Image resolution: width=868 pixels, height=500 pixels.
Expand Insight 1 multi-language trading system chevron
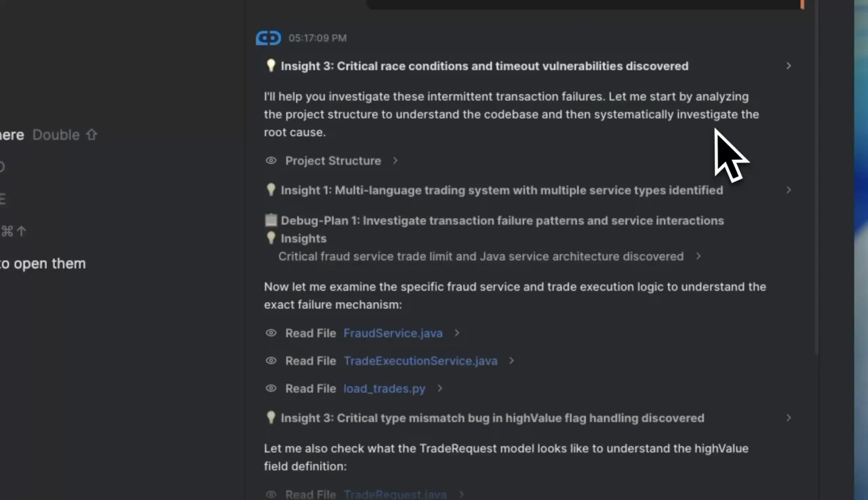pos(789,190)
